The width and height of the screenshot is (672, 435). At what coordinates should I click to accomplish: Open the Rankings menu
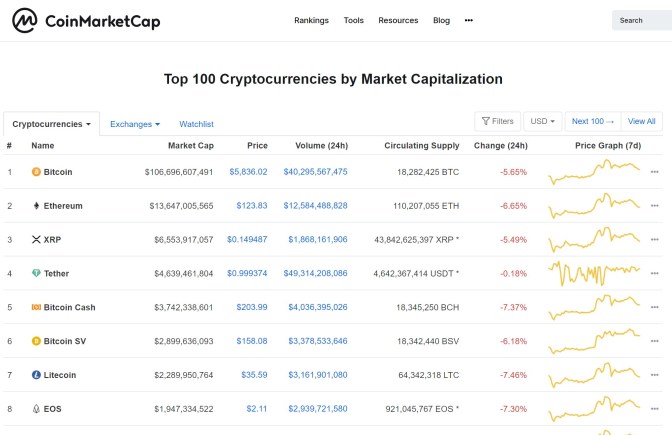pyautogui.click(x=311, y=20)
